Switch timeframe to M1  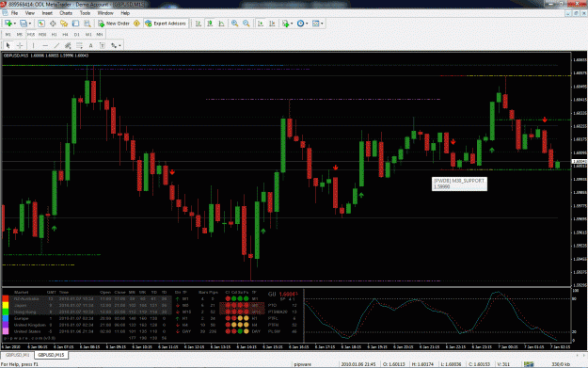click(x=8, y=34)
